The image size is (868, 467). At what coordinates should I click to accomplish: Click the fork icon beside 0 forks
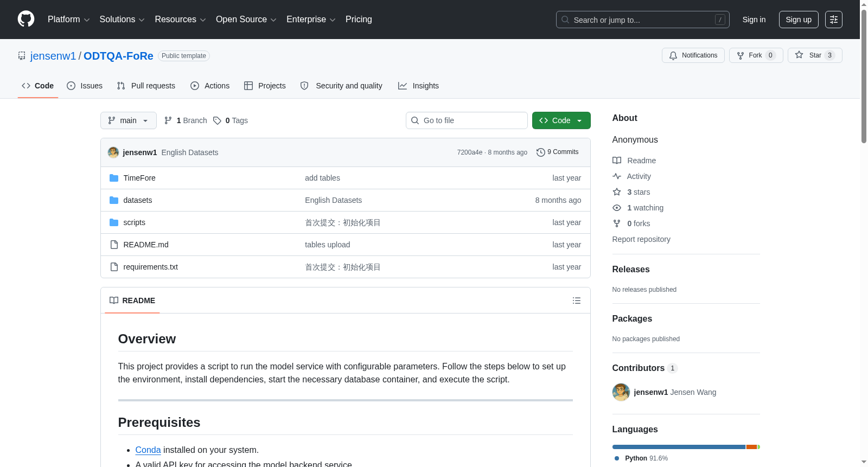pos(617,223)
